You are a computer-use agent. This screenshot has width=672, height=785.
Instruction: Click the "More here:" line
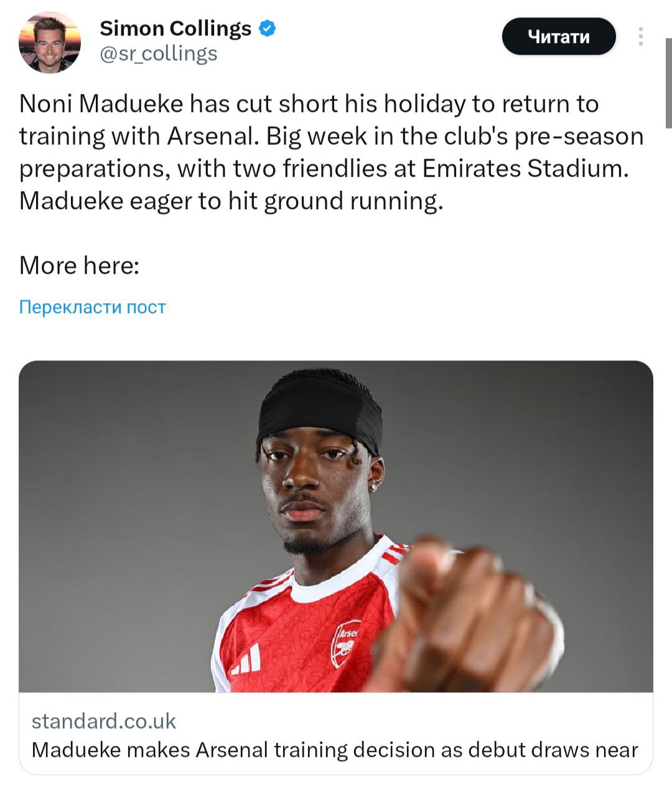(80, 266)
